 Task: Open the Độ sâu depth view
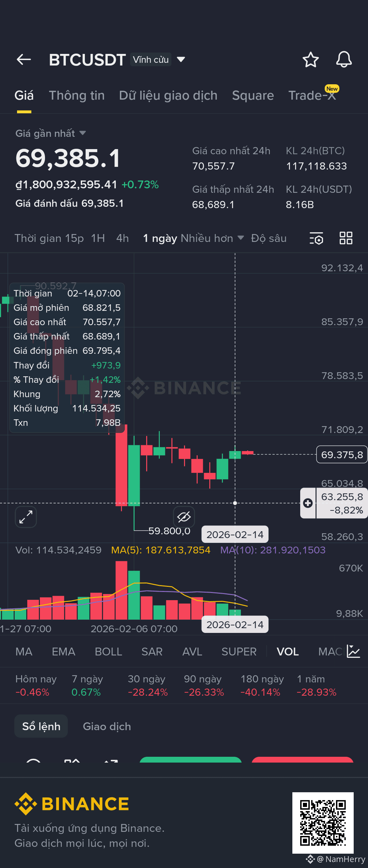pos(269,238)
